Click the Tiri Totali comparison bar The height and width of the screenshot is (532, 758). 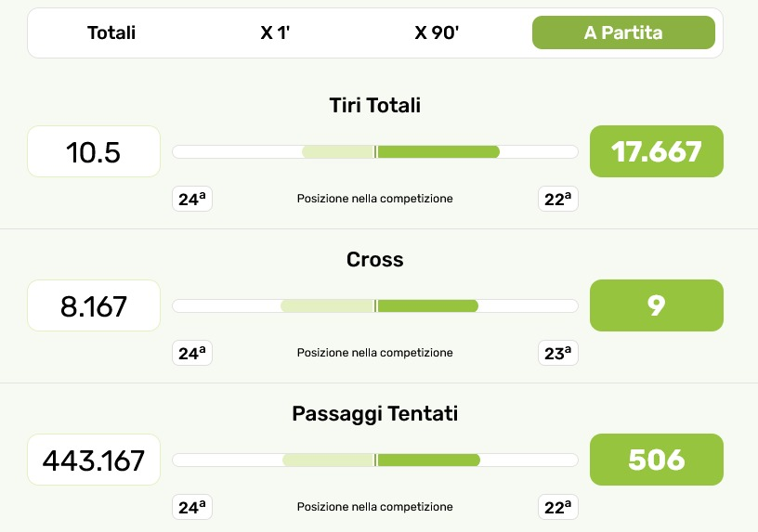coord(375,152)
